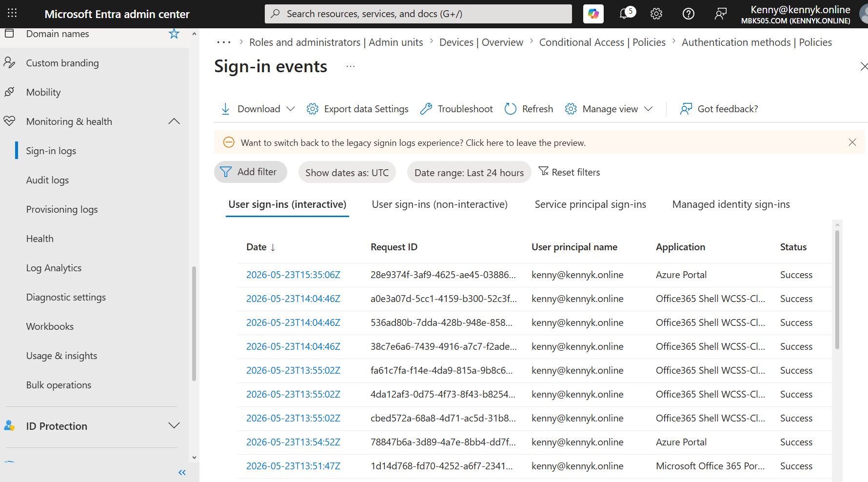Click the Add filter button
The width and height of the screenshot is (868, 482).
250,172
